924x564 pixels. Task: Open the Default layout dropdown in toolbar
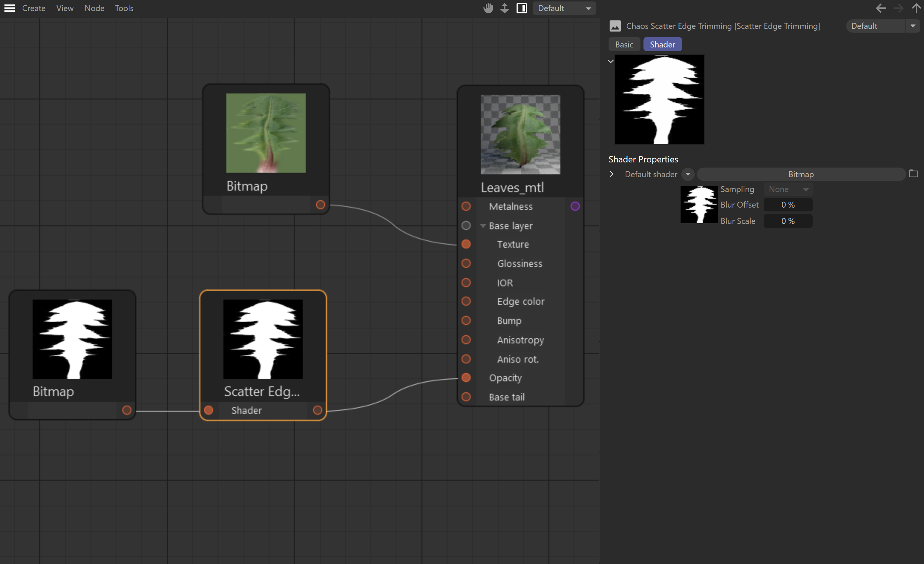click(x=564, y=8)
